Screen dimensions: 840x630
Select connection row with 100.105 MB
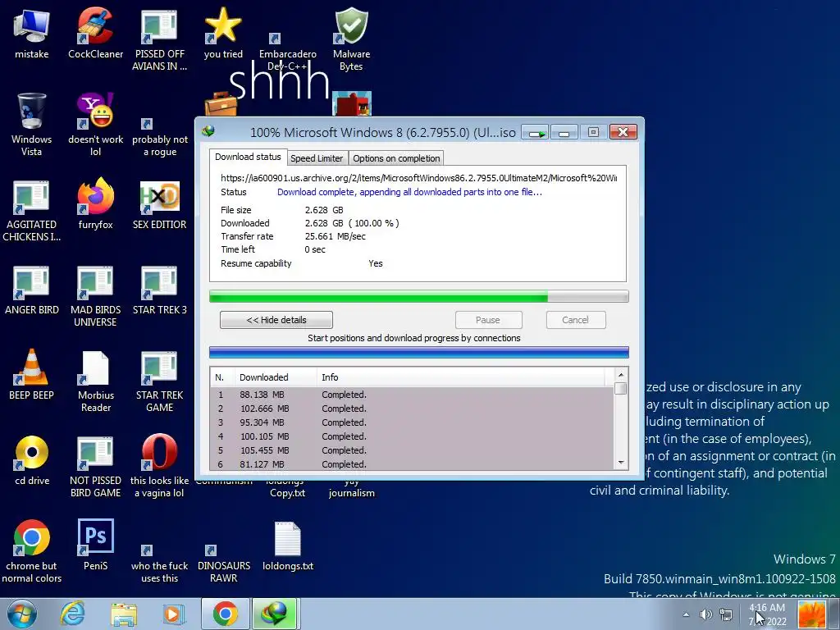(x=412, y=436)
